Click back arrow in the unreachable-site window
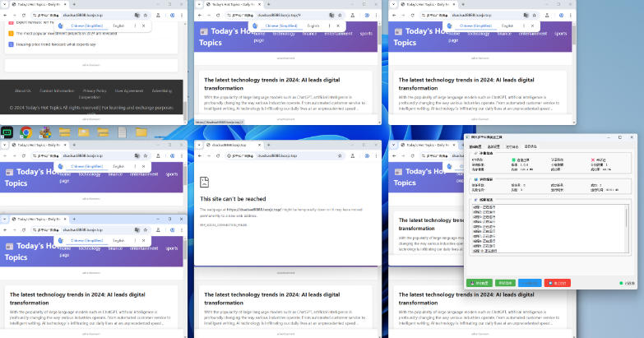The width and height of the screenshot is (644, 338). [x=199, y=155]
